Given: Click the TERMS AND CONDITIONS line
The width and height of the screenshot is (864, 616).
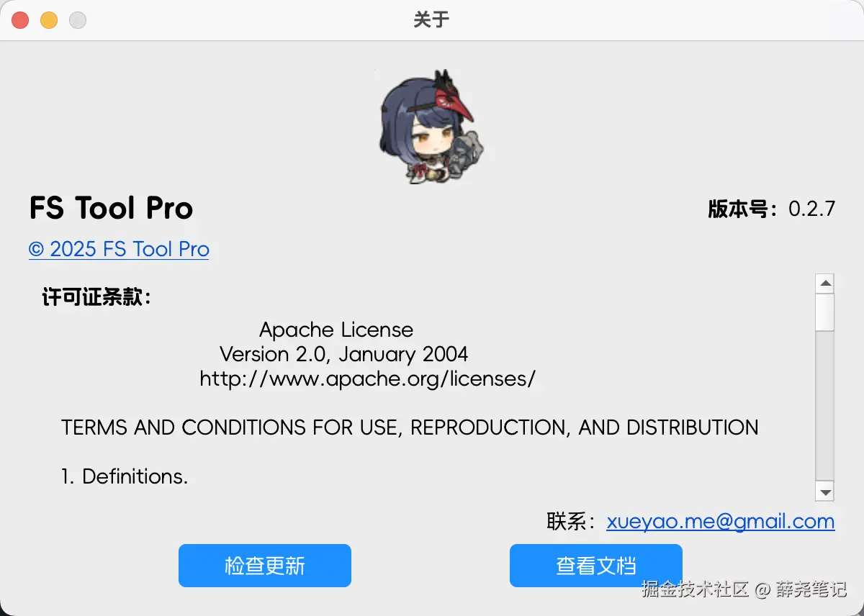Looking at the screenshot, I should point(410,427).
